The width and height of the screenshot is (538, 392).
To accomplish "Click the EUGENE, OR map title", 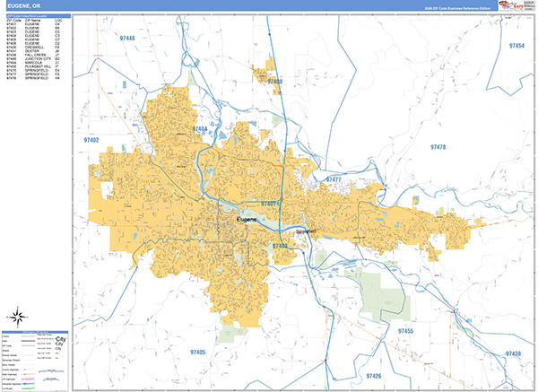I will (x=24, y=5).
